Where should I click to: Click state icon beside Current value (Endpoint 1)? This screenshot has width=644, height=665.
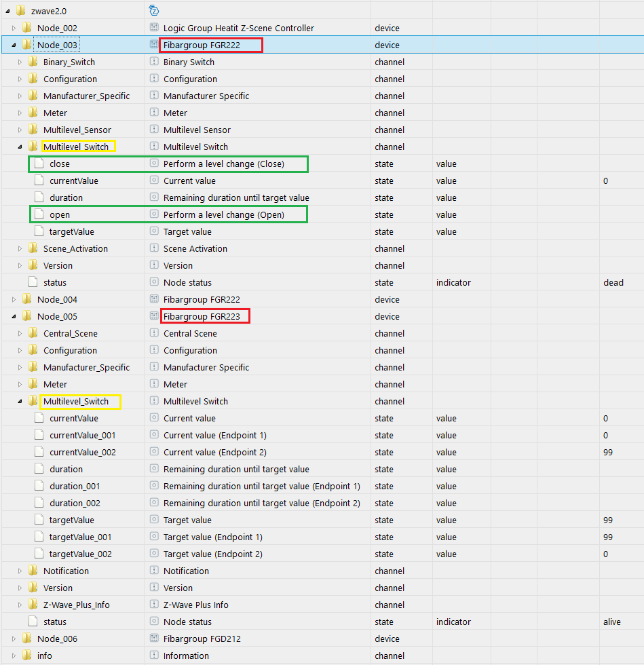tap(154, 435)
